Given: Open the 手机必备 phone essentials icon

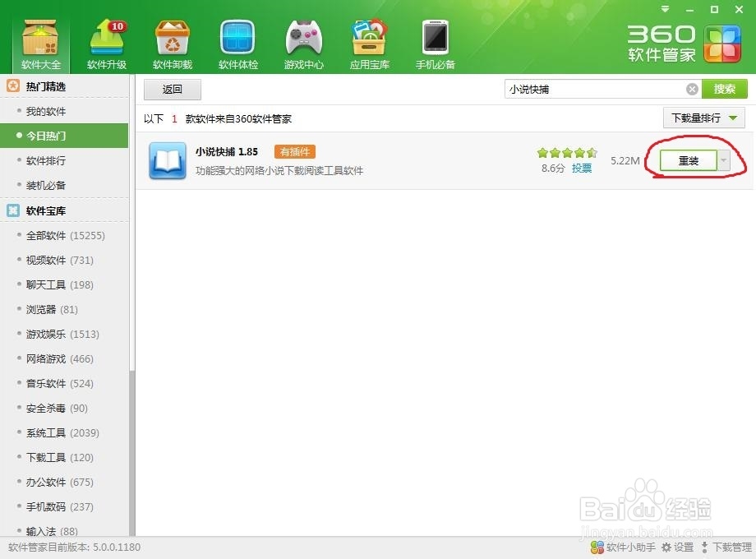Looking at the screenshot, I should pyautogui.click(x=435, y=44).
